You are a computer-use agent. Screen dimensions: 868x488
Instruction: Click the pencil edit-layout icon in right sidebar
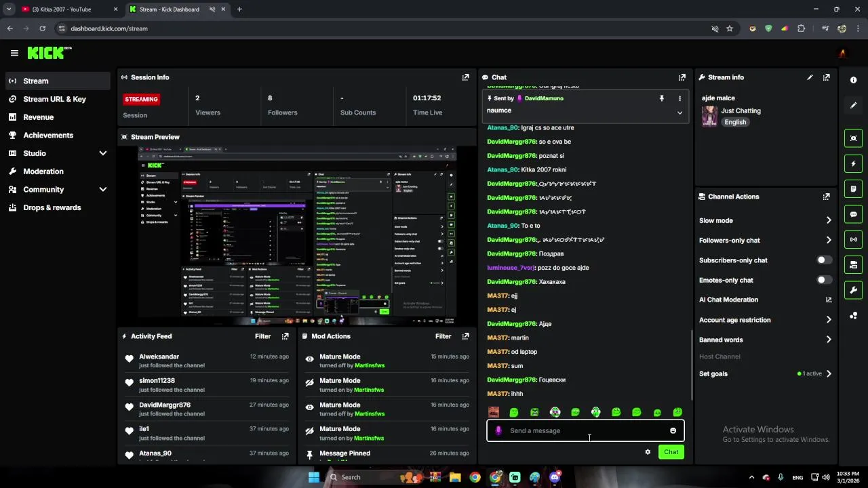(853, 105)
